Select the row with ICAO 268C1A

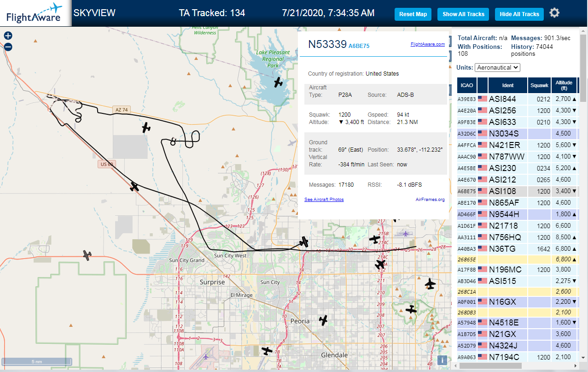tap(518, 291)
